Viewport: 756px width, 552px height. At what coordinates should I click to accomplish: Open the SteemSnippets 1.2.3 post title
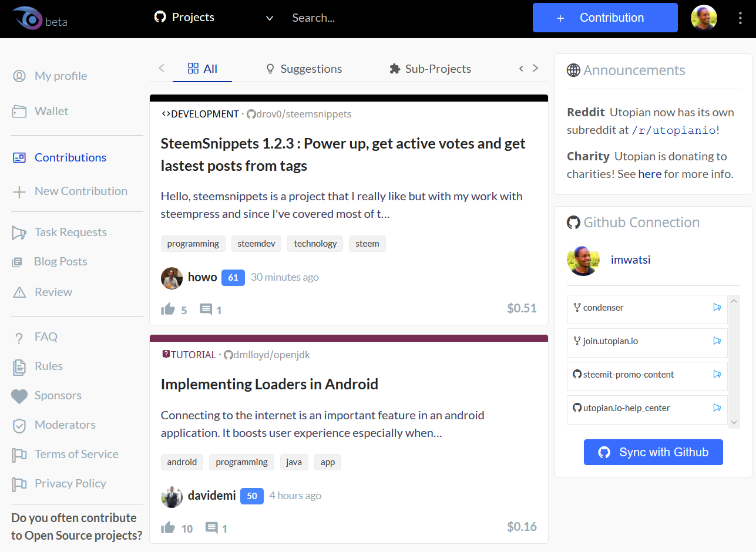tap(343, 154)
